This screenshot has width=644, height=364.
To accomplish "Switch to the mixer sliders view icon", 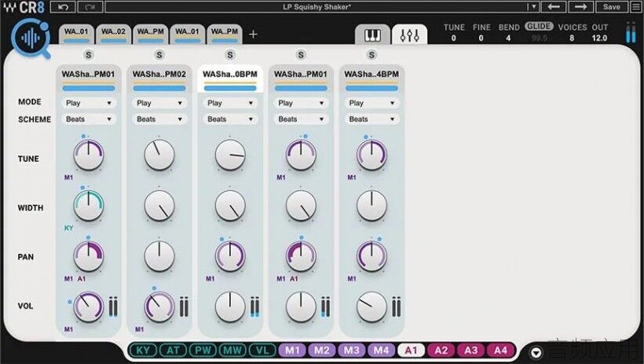I will (x=409, y=35).
